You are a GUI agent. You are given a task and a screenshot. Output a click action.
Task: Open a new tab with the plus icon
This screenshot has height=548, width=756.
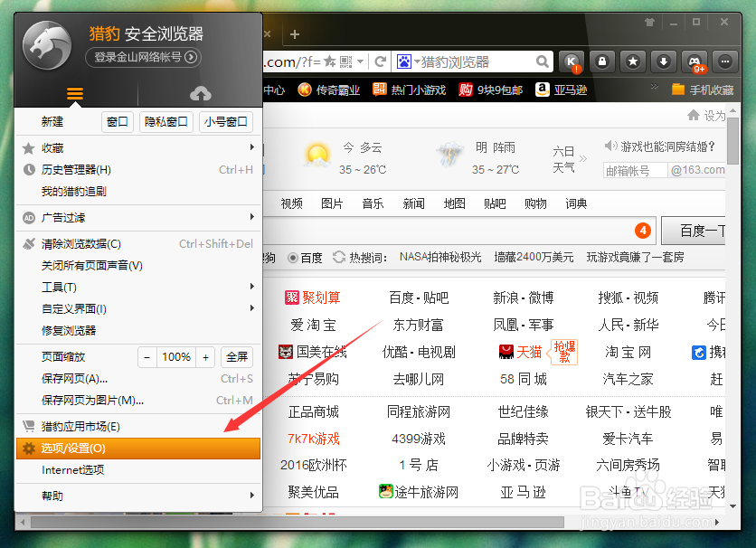[295, 34]
